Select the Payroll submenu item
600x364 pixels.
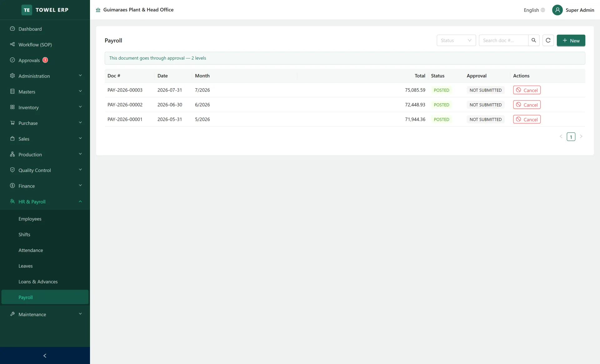point(45,297)
